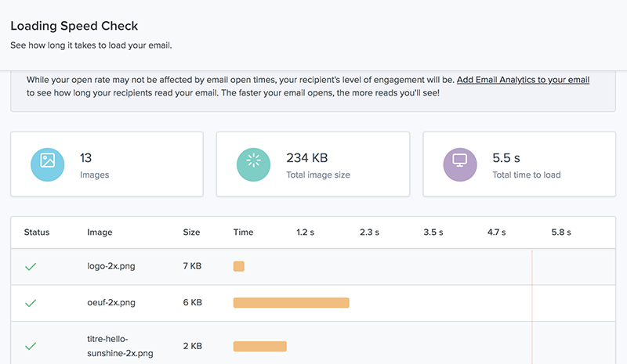Select the titre-hello-sunshine-2x.png file name
The height and width of the screenshot is (364, 627).
tap(120, 346)
